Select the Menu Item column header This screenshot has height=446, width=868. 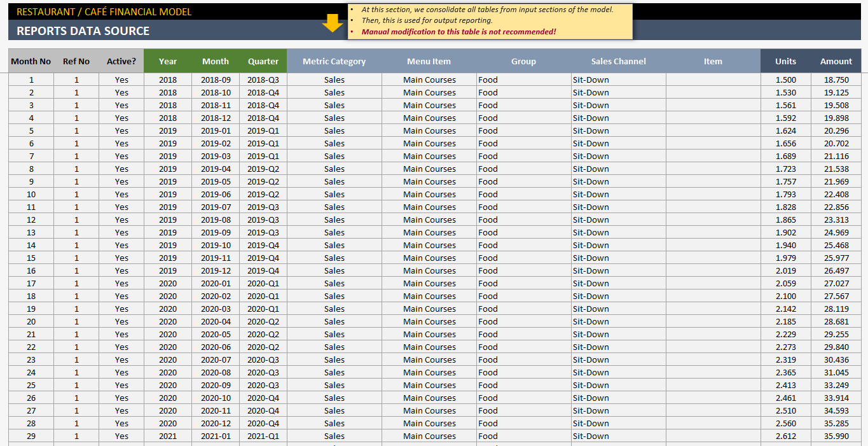(429, 61)
